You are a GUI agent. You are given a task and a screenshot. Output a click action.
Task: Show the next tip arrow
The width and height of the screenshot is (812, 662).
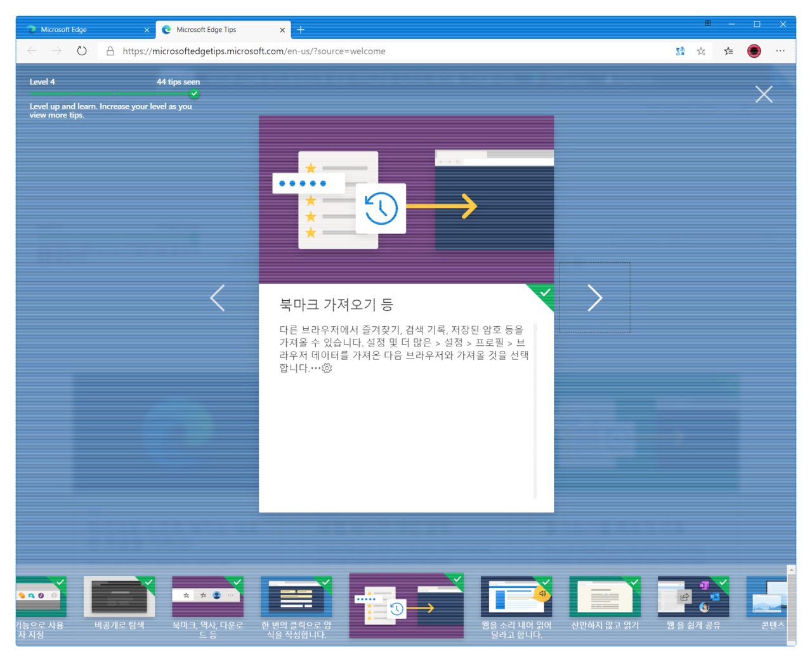(594, 298)
